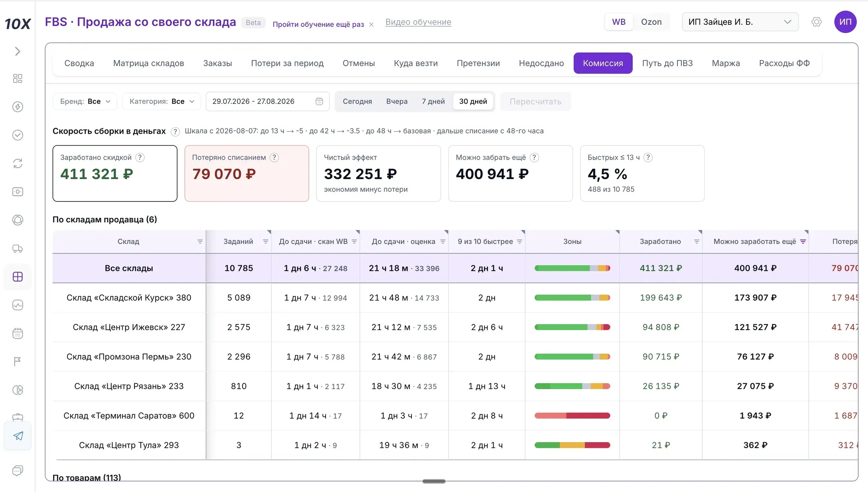
Task: Switch to the Маржа tab
Action: pyautogui.click(x=726, y=63)
